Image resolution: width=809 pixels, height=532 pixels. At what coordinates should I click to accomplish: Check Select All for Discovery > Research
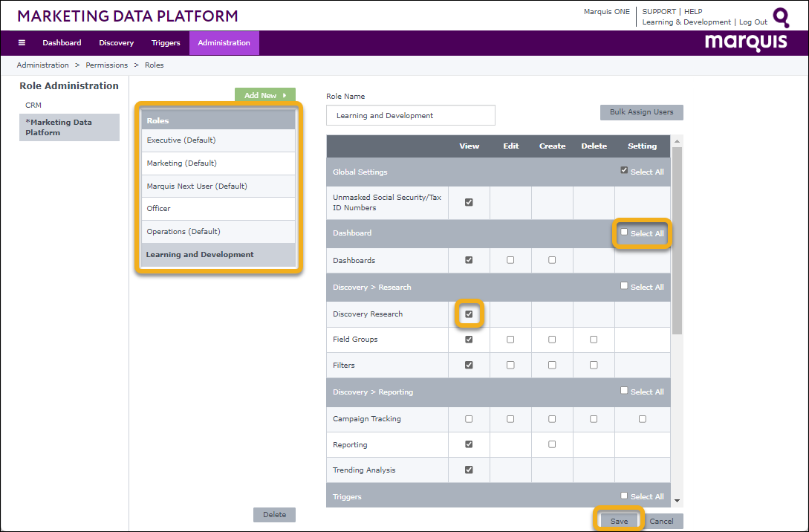(x=624, y=286)
